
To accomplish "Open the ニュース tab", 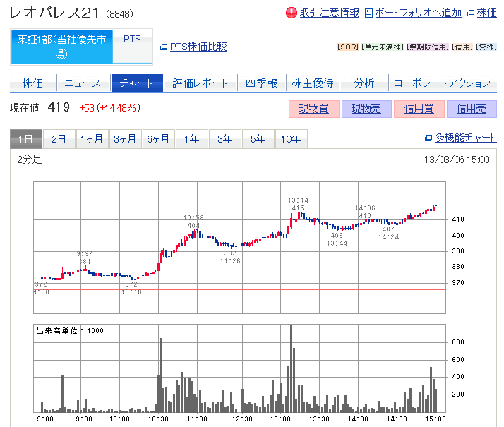I will pos(83,83).
